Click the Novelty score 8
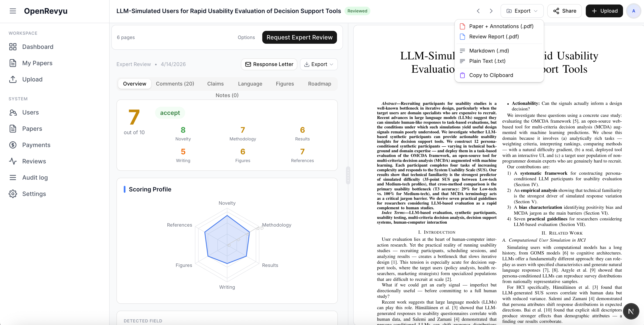Image resolution: width=644 pixels, height=325 pixels. 183,130
